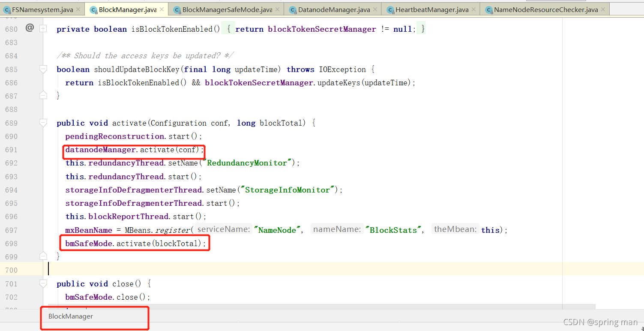Viewport: 644px width, 331px height.
Task: Collapse shouldUpdateBlockKey method at line 685
Action: [x=43, y=69]
